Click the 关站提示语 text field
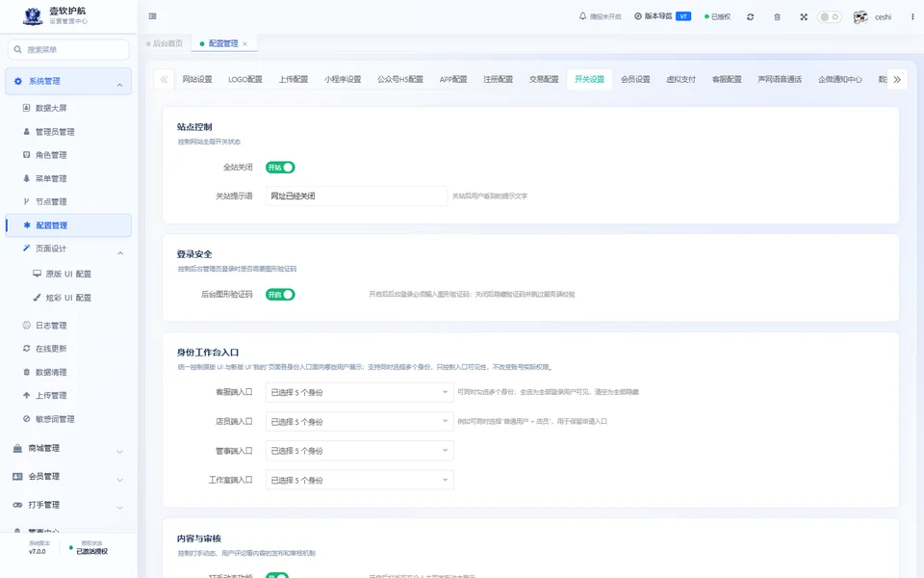The image size is (924, 578). click(356, 196)
